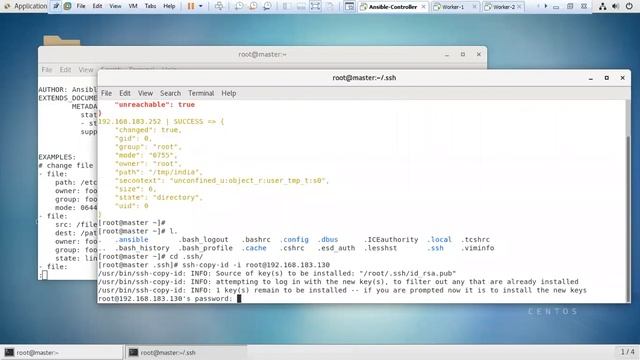This screenshot has height=360, width=640.
Task: Click the take snapshot clock icon
Action: point(239,6)
